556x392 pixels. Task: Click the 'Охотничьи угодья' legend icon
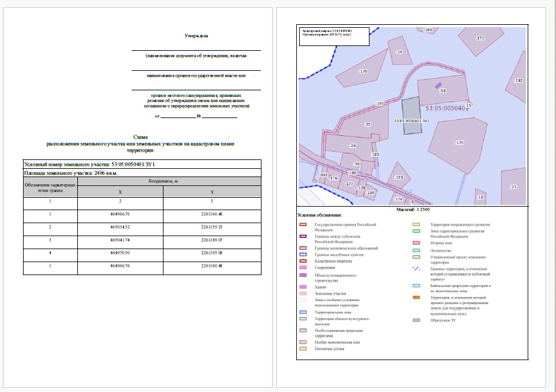coord(303,349)
